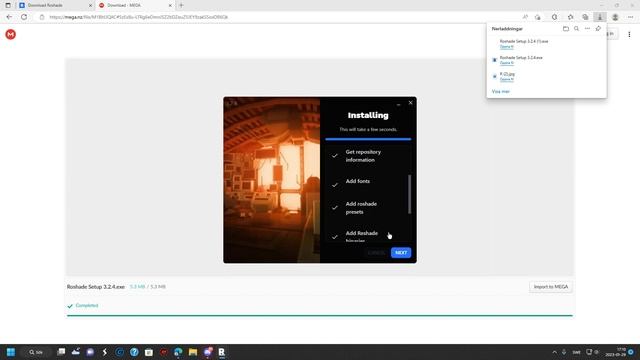This screenshot has height=360, width=640.
Task: Open Microsoft Edge from taskbar
Action: (178, 352)
